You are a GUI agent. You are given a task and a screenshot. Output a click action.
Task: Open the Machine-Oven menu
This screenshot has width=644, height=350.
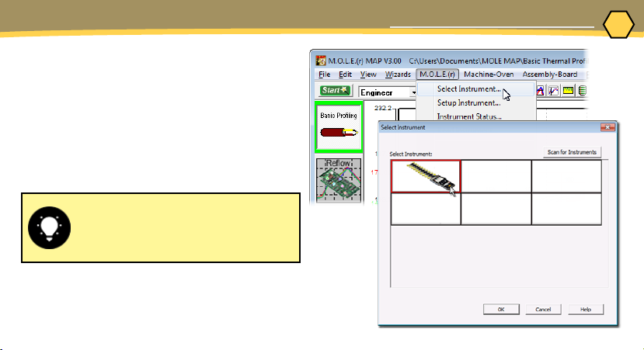[x=489, y=75]
